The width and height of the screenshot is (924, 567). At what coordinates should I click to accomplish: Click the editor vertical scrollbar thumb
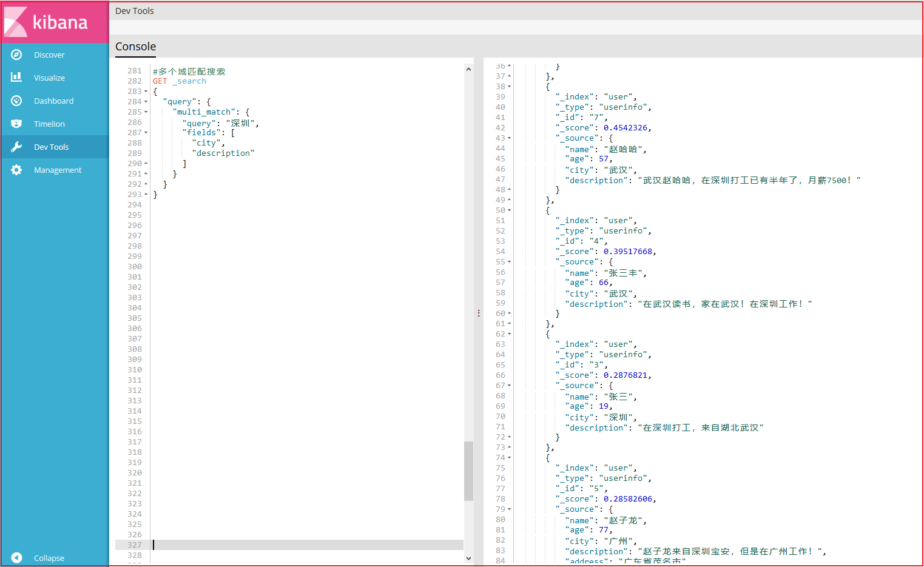click(468, 471)
